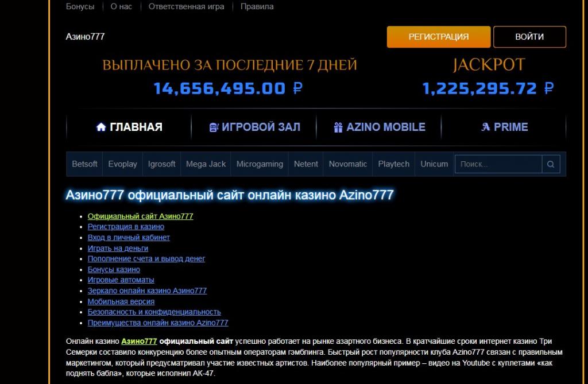The height and width of the screenshot is (384, 588).
Task: Open the Официальный сайт Азино777 link
Action: pos(140,216)
